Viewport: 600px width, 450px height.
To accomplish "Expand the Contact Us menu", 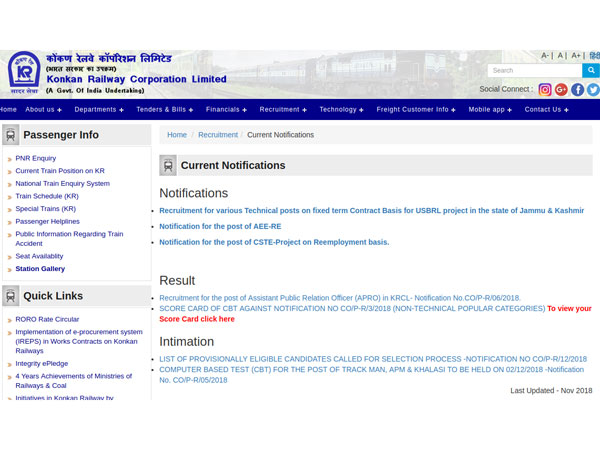I will click(x=546, y=109).
